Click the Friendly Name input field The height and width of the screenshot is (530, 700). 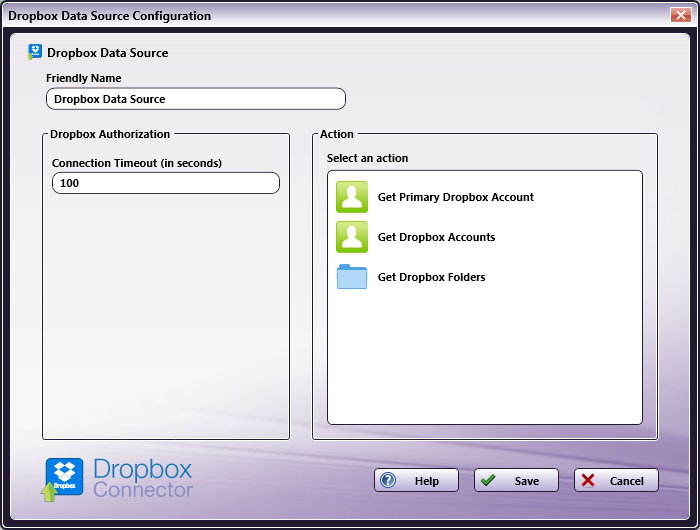tap(196, 99)
